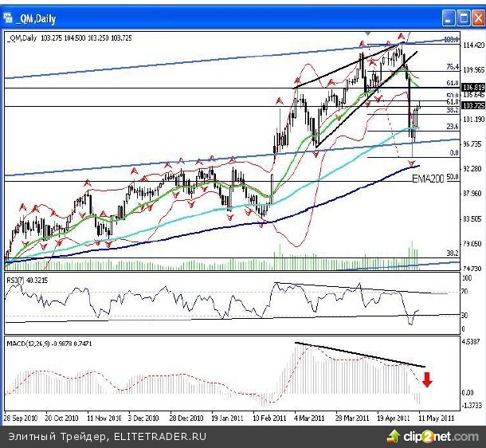Select the 76.4 Fibonacci level label
This screenshot has width=486, height=448.
point(452,67)
